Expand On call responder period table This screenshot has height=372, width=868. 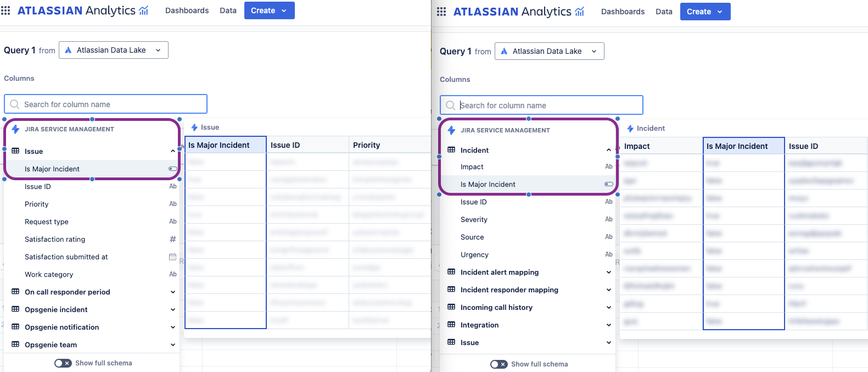[x=173, y=292]
